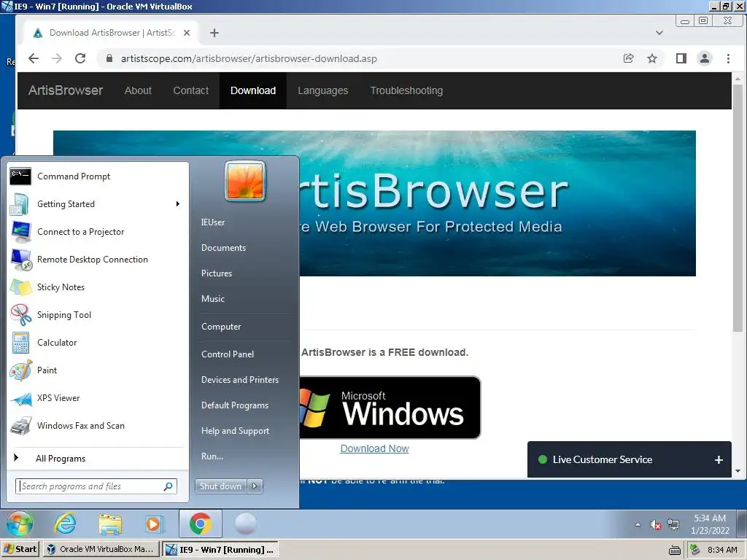The image size is (747, 560).
Task: Close the Download ArtisBrowser tab
Action: (187, 33)
